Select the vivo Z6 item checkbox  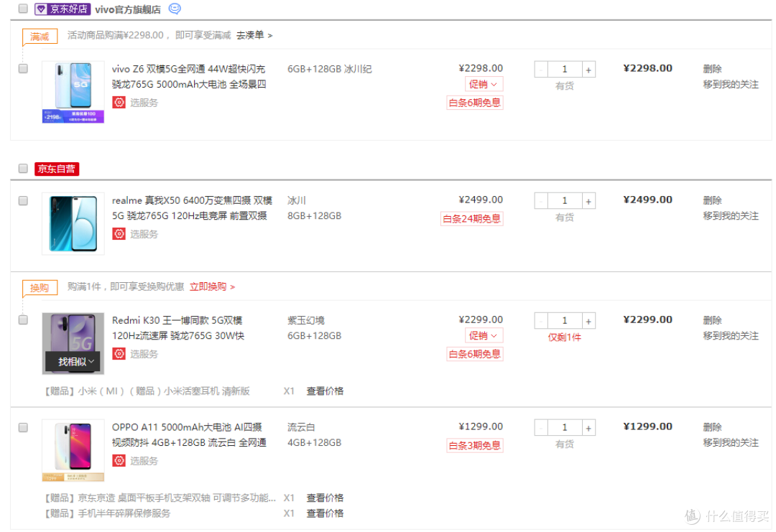(x=23, y=69)
